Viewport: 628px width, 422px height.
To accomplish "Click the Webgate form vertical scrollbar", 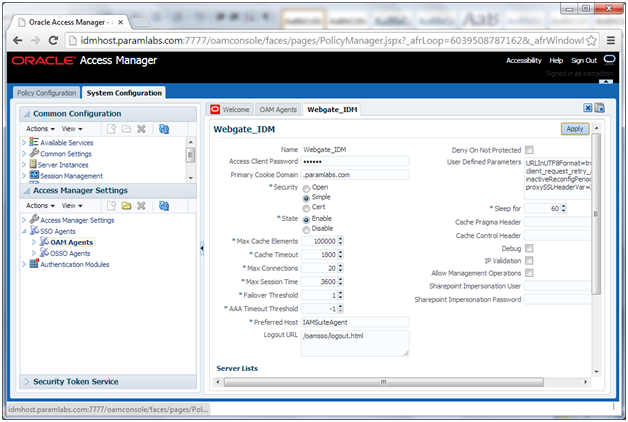I will (x=596, y=214).
